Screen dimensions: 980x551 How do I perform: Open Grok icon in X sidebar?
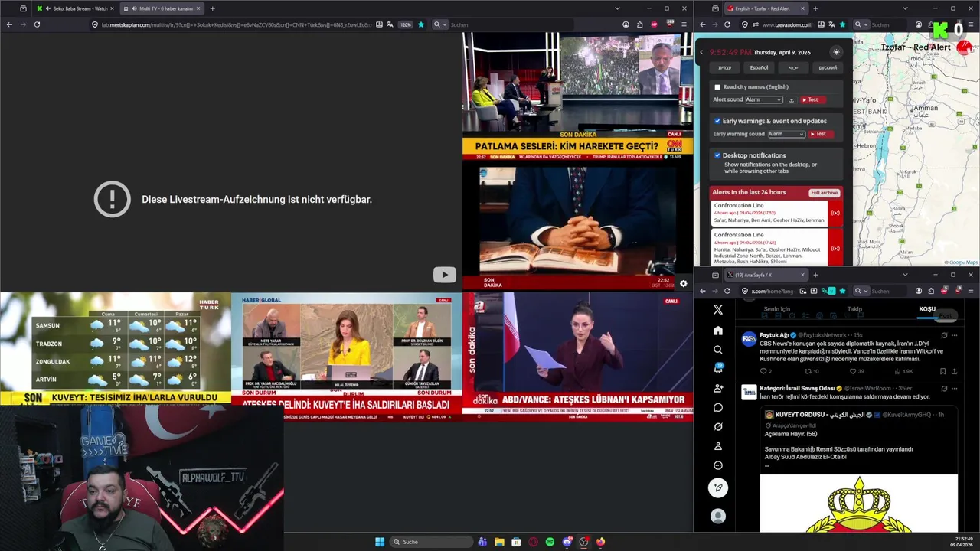pos(717,426)
